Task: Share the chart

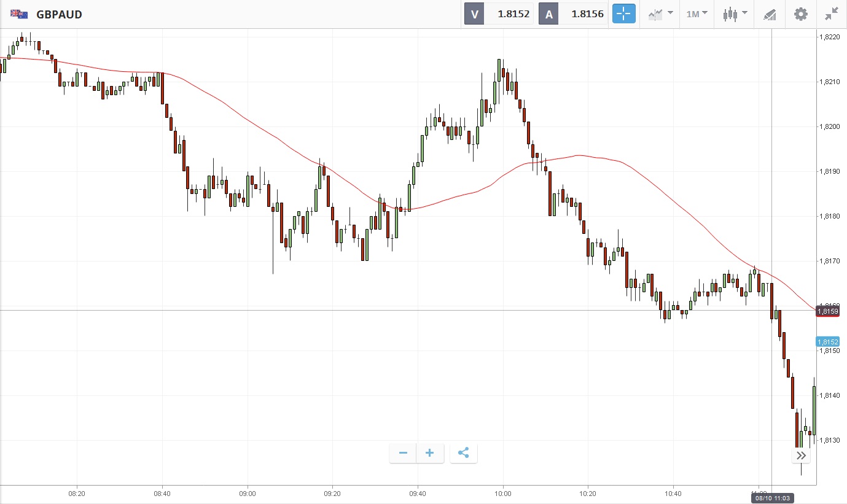Action: pyautogui.click(x=464, y=453)
